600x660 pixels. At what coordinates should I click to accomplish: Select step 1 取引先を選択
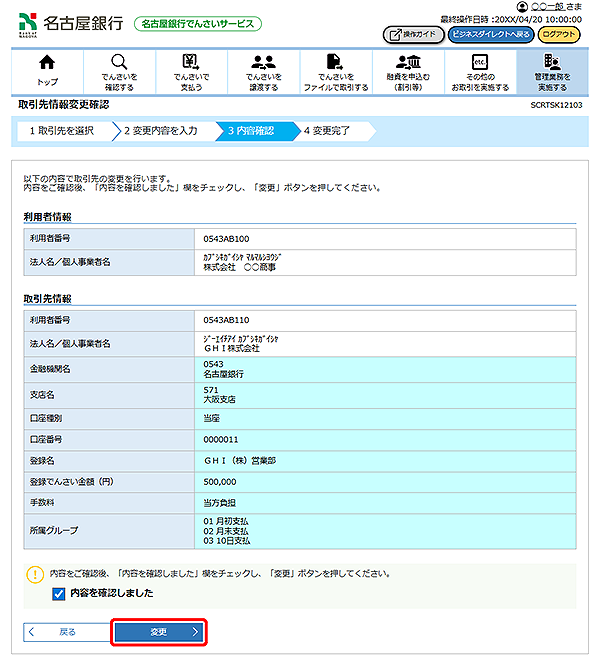tap(62, 131)
